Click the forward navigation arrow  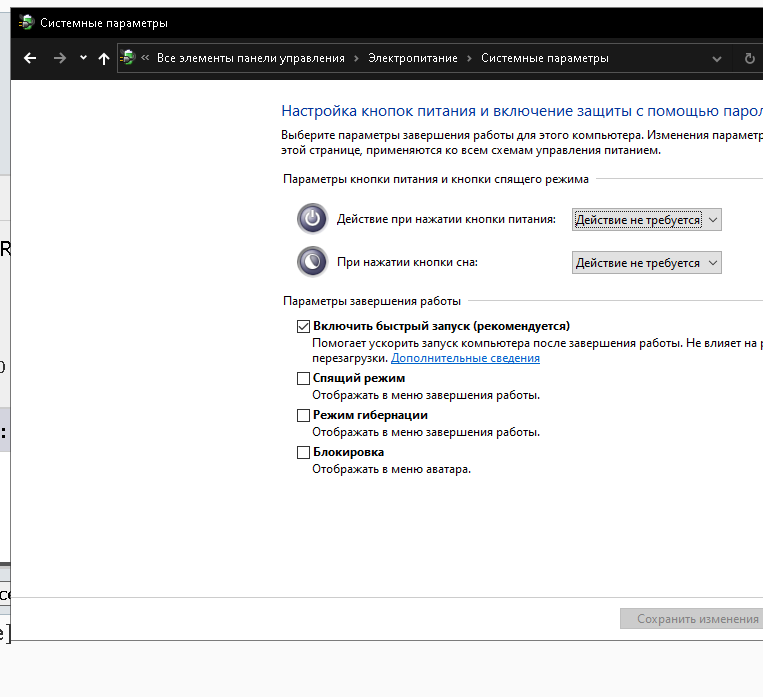(59, 58)
